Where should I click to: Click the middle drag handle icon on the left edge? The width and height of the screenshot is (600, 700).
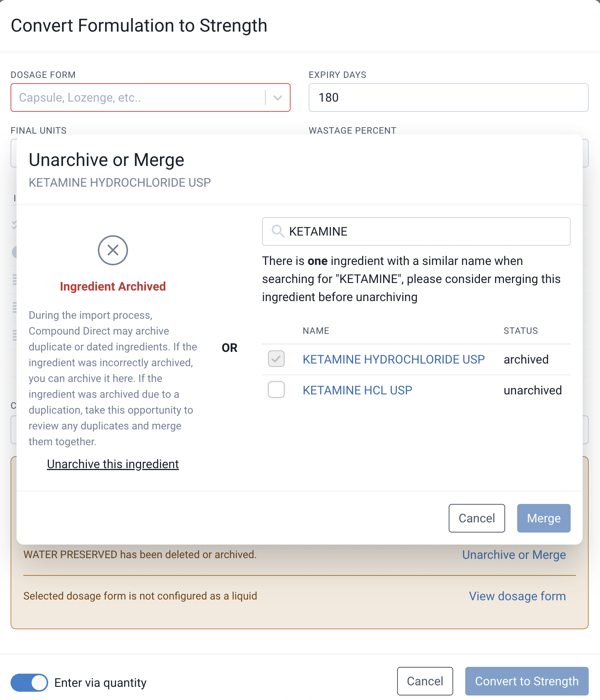point(15,307)
